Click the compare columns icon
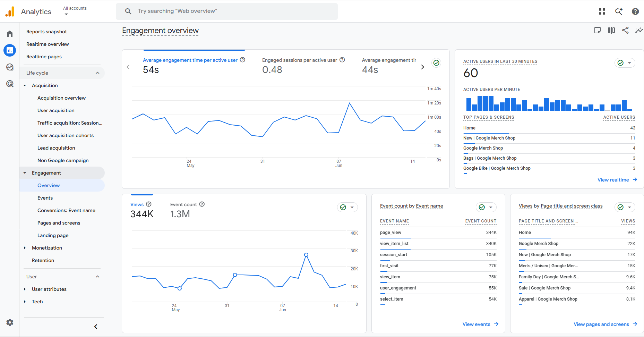Viewport: 644px width, 337px height. 611,30
